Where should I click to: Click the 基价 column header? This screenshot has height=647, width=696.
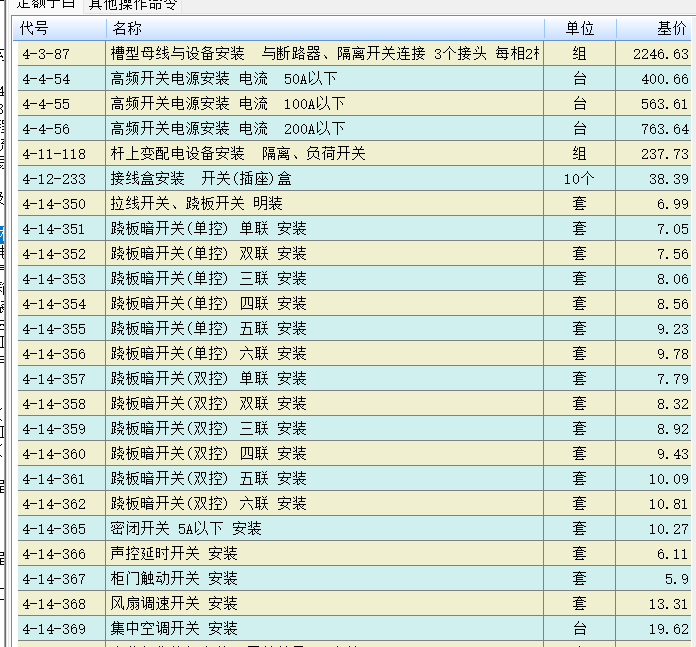click(656, 28)
